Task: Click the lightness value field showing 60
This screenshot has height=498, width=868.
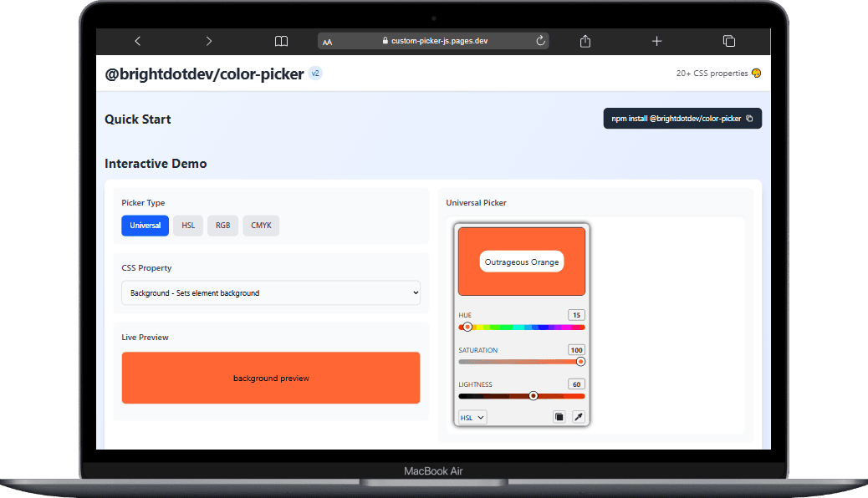Action: click(576, 384)
